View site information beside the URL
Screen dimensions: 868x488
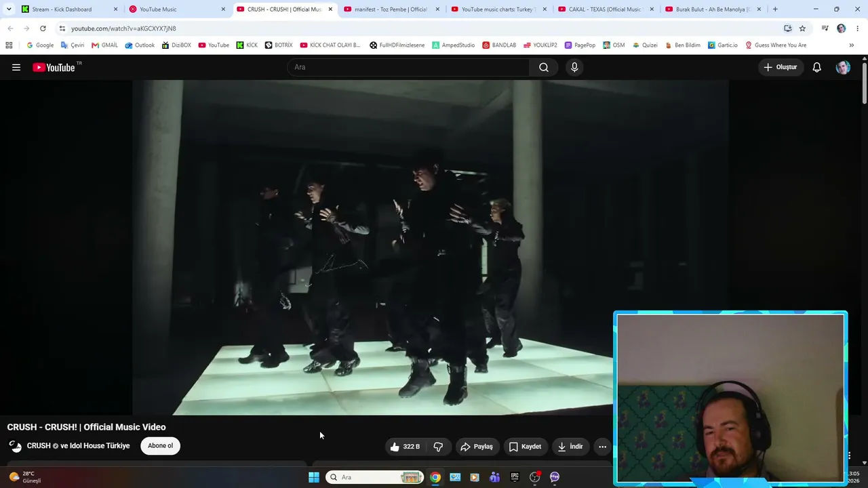point(62,28)
